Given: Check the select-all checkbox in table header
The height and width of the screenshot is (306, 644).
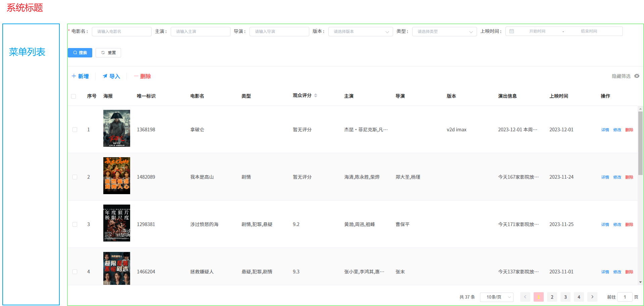Looking at the screenshot, I should [73, 96].
